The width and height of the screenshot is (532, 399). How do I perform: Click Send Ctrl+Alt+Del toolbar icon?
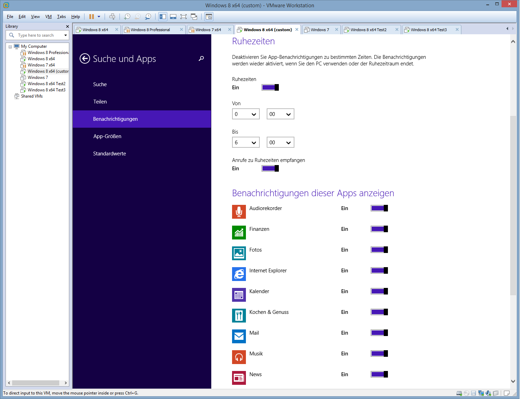(112, 17)
